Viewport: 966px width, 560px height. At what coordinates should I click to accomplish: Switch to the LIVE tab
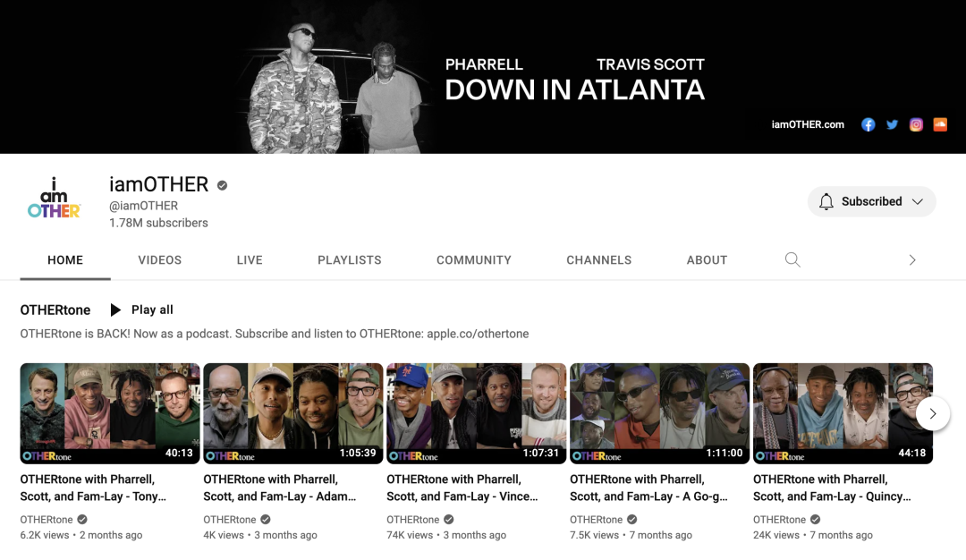250,260
